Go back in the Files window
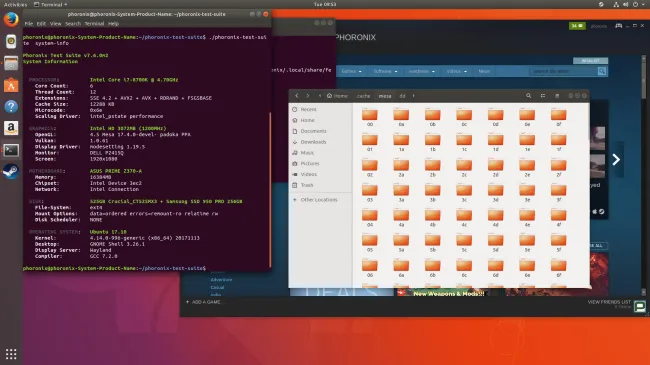This screenshot has height=365, width=650. pos(297,96)
